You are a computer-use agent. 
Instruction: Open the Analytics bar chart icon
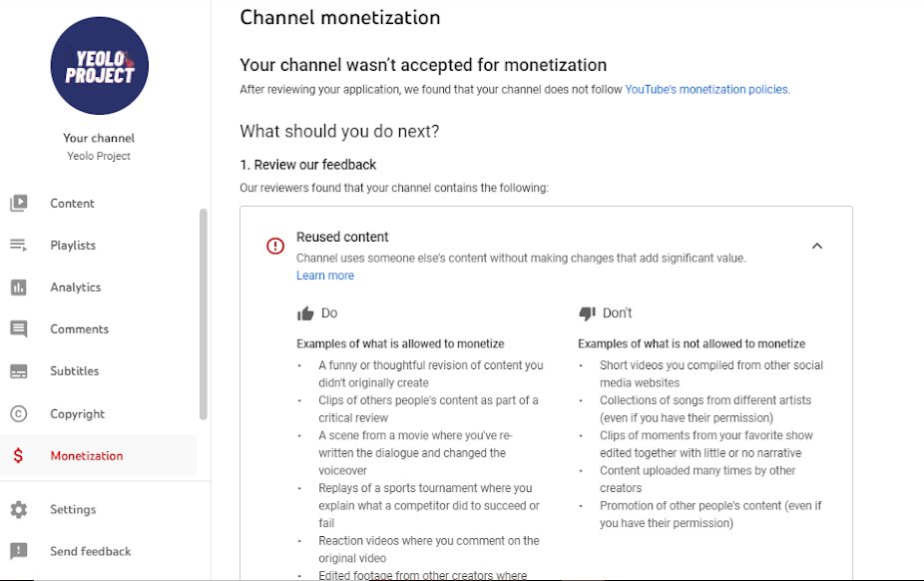click(x=18, y=288)
